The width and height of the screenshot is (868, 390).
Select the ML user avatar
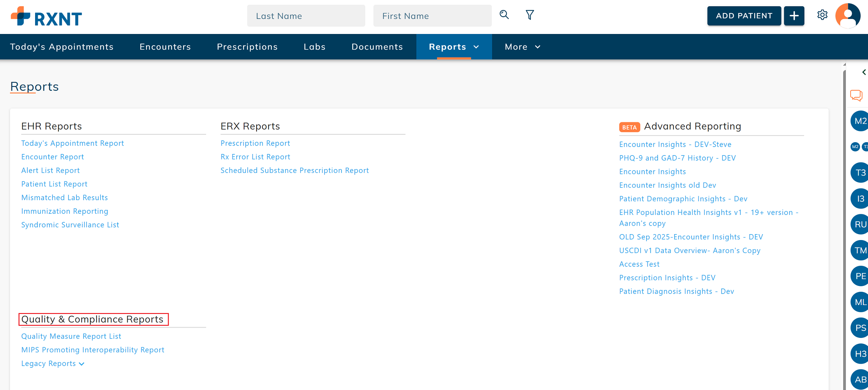[860, 302]
